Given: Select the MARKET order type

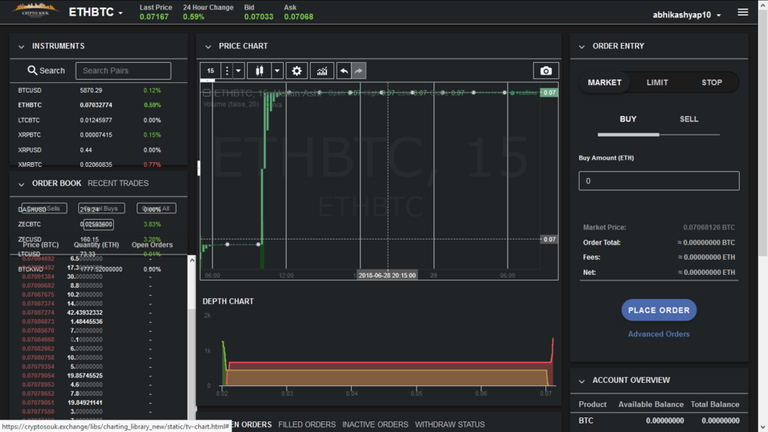Looking at the screenshot, I should [604, 82].
